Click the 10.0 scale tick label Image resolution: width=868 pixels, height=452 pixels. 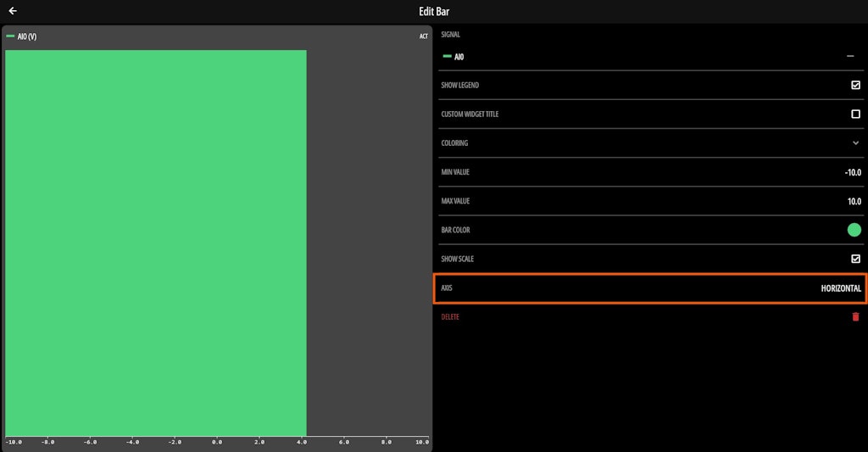(422, 442)
